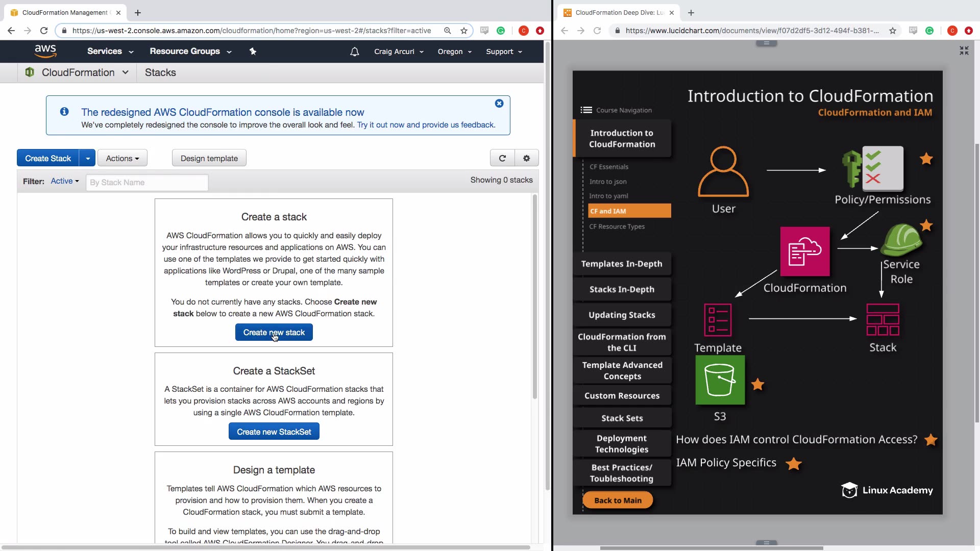Select the Stacks In-Depth course section
980x551 pixels.
tap(621, 289)
